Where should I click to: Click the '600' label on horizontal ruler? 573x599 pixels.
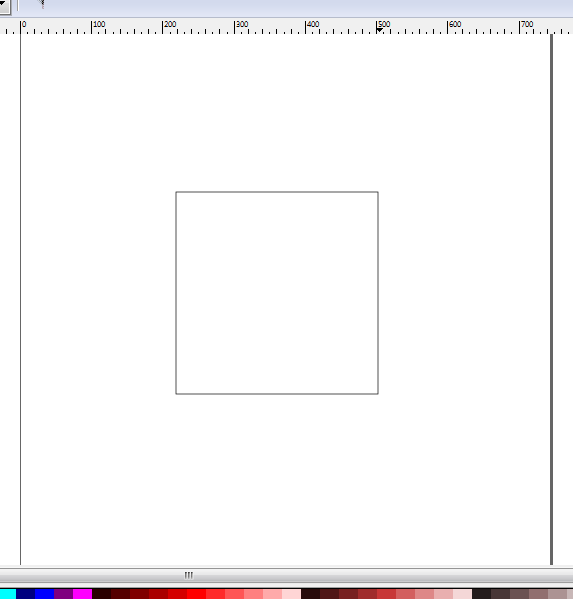(455, 24)
